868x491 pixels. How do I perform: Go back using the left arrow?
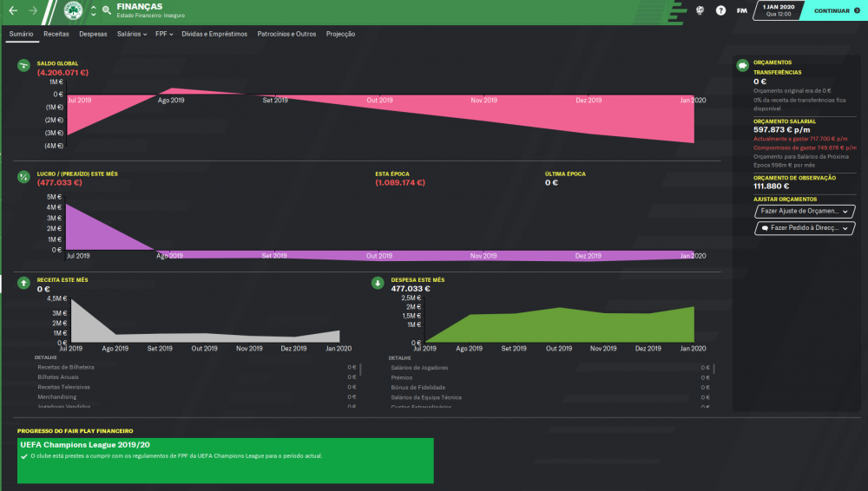(13, 10)
